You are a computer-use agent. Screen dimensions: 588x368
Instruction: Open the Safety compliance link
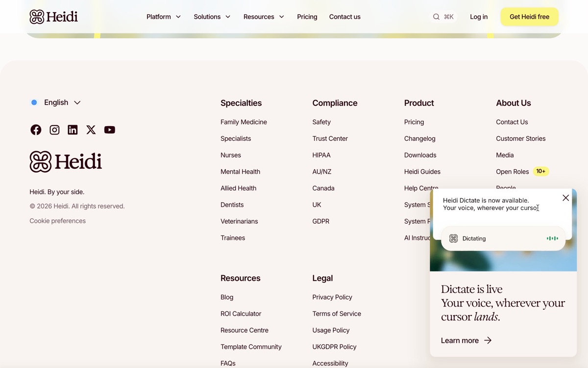coord(321,122)
